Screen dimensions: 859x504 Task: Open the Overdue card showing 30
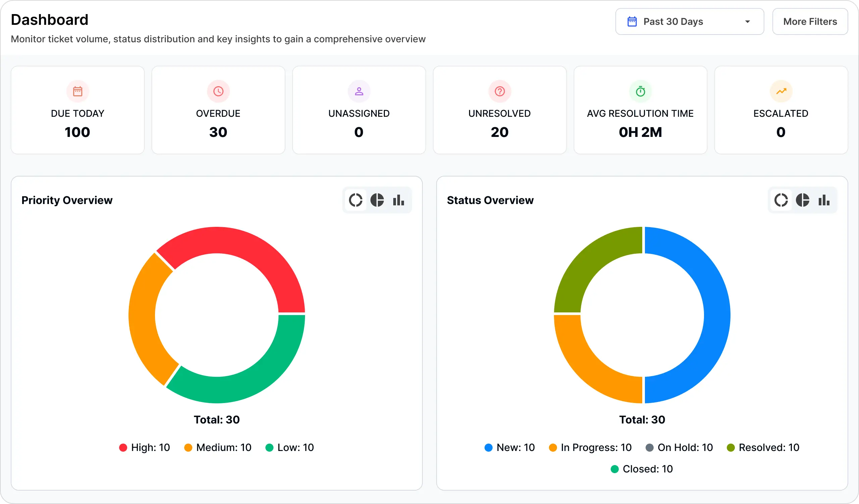tap(218, 110)
